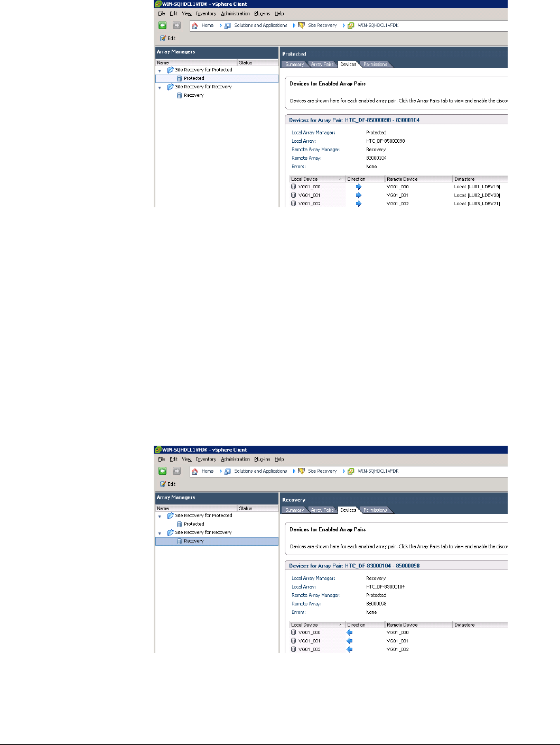
Task: Switch to the Array Pairs tab in the Recovery panel
Action: 322,510
